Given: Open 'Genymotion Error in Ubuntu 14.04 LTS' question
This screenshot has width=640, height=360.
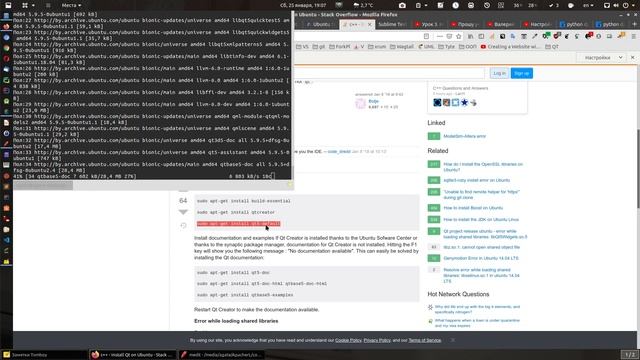Looking at the screenshot, I should [481, 258].
